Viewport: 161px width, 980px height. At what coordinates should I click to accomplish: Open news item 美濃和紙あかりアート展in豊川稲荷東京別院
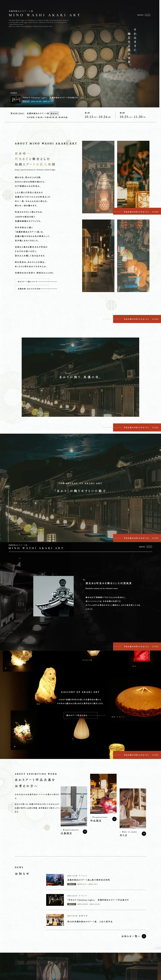[x=88, y=880]
